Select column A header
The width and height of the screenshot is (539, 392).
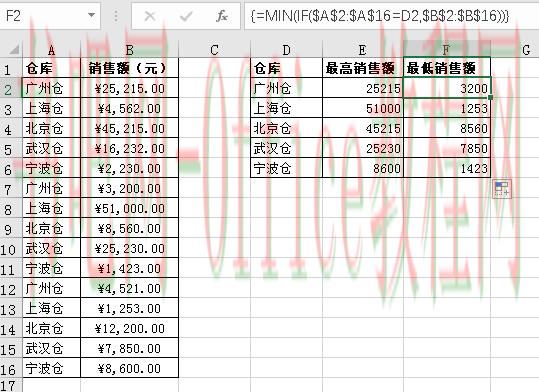pos(52,51)
